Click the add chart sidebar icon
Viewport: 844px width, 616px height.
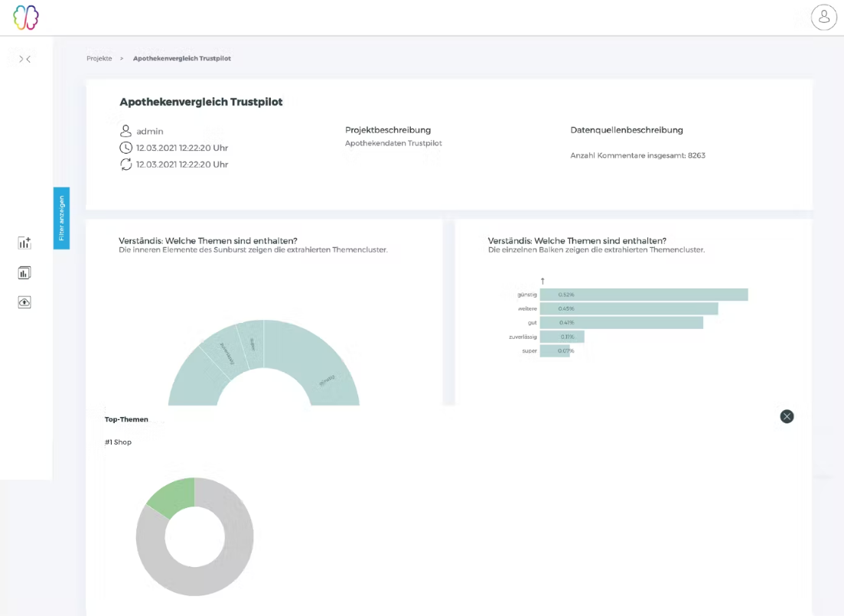[24, 243]
